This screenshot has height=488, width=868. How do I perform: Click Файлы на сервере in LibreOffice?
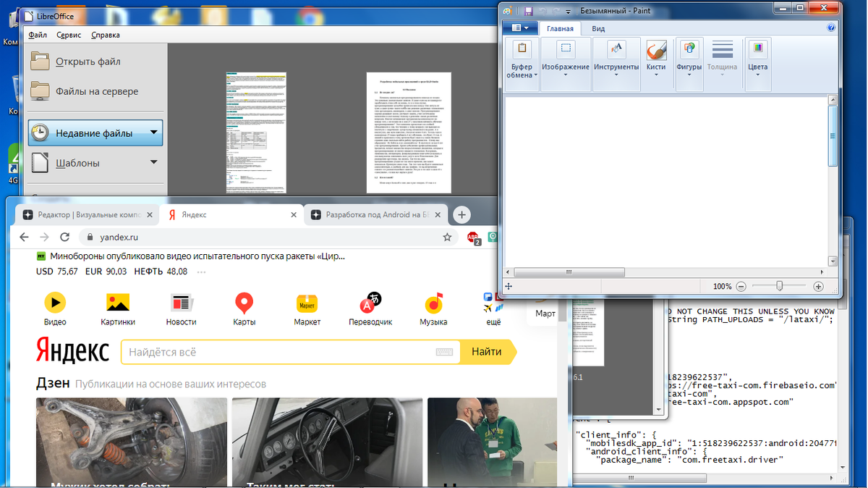97,91
